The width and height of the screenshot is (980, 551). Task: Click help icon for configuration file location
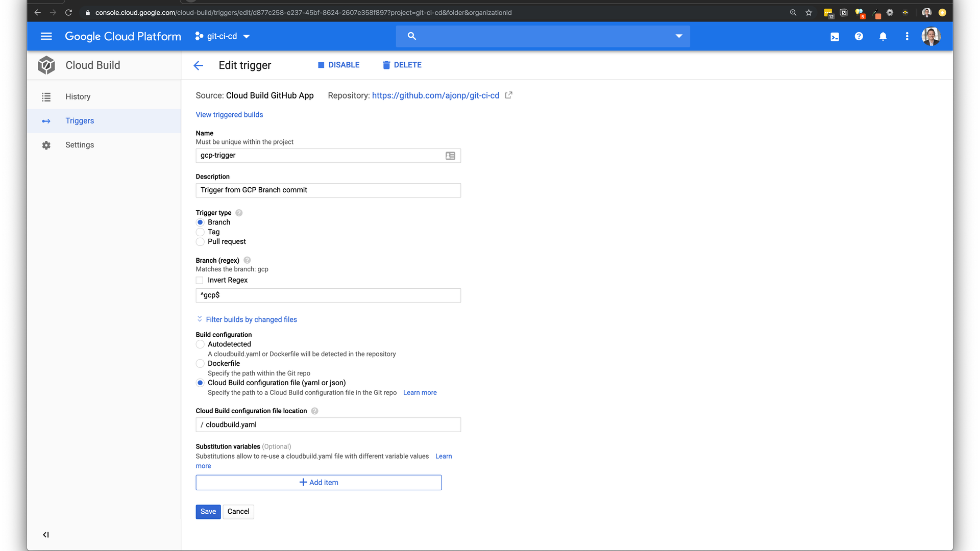(314, 411)
